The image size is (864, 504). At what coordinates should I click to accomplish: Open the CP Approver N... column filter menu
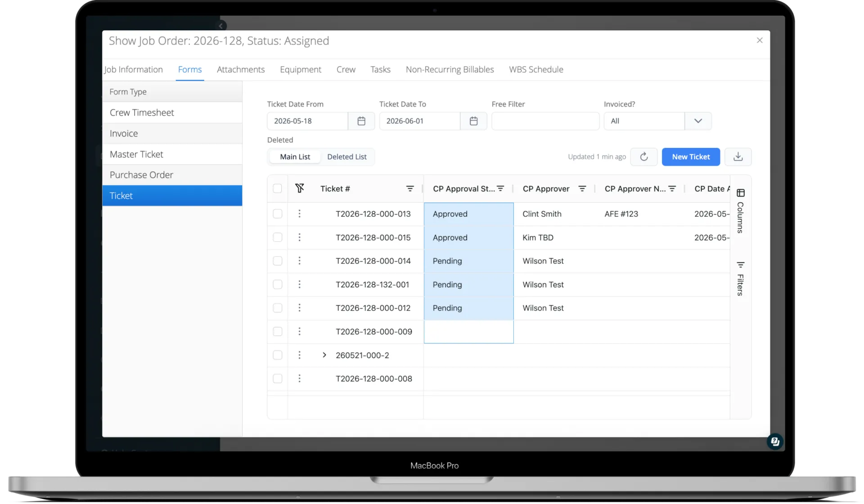tap(672, 189)
